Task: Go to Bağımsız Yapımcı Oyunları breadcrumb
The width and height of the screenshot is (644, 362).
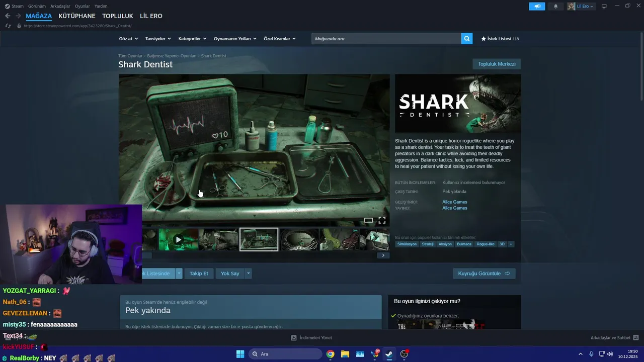Action: [172, 56]
